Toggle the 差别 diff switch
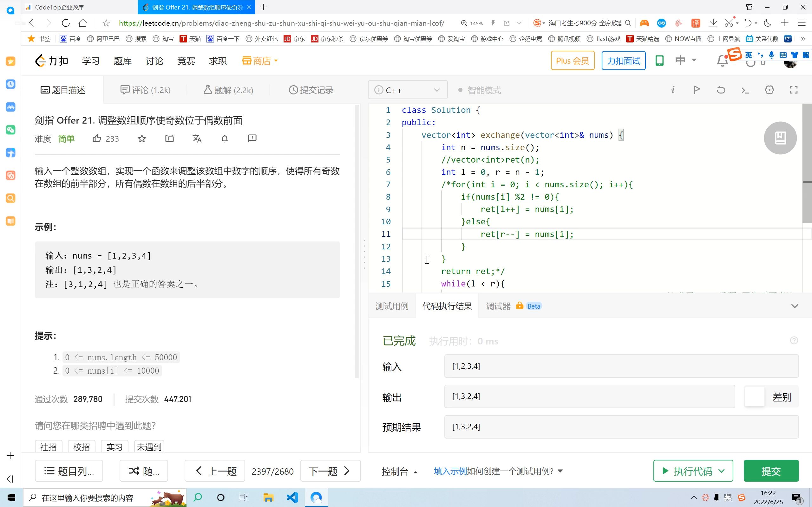The height and width of the screenshot is (507, 812). (755, 397)
